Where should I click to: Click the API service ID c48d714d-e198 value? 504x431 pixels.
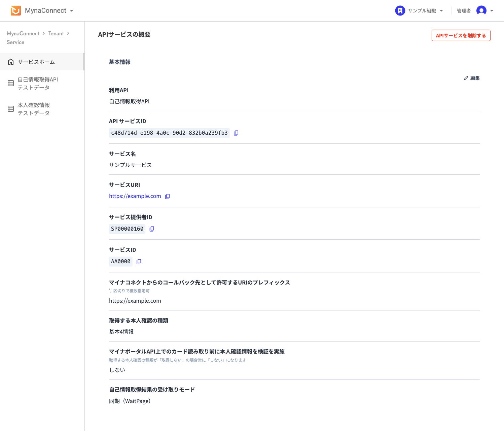tap(169, 133)
